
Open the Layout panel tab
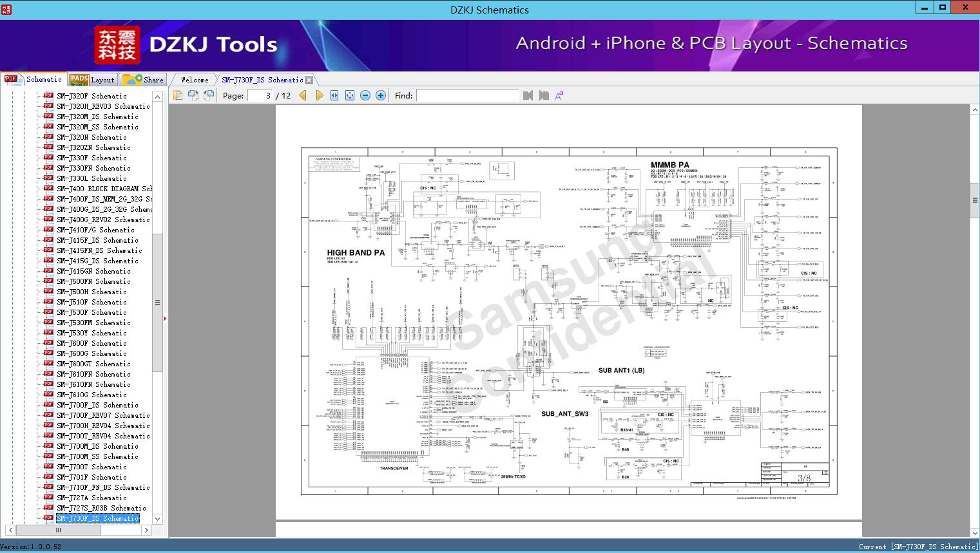(92, 80)
